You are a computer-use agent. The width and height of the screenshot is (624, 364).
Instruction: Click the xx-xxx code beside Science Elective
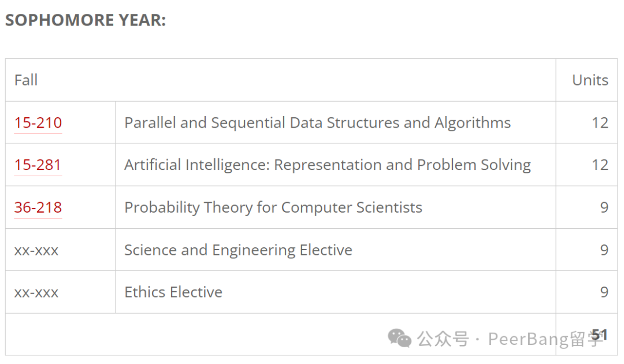tap(36, 251)
